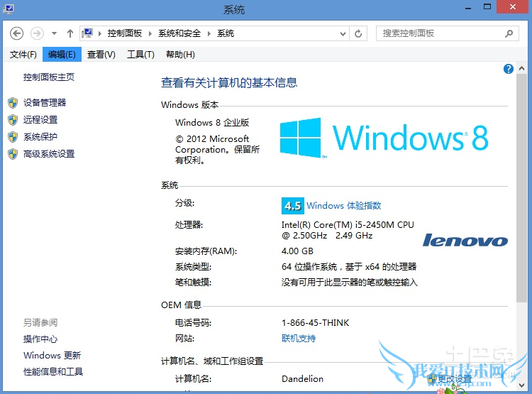Click the magnifier search icon

click(509, 33)
